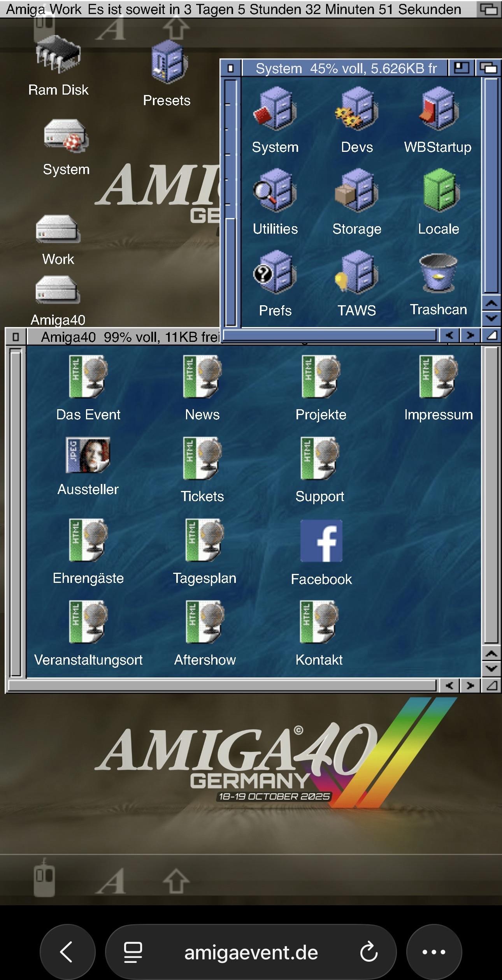Reload the page

point(369,952)
